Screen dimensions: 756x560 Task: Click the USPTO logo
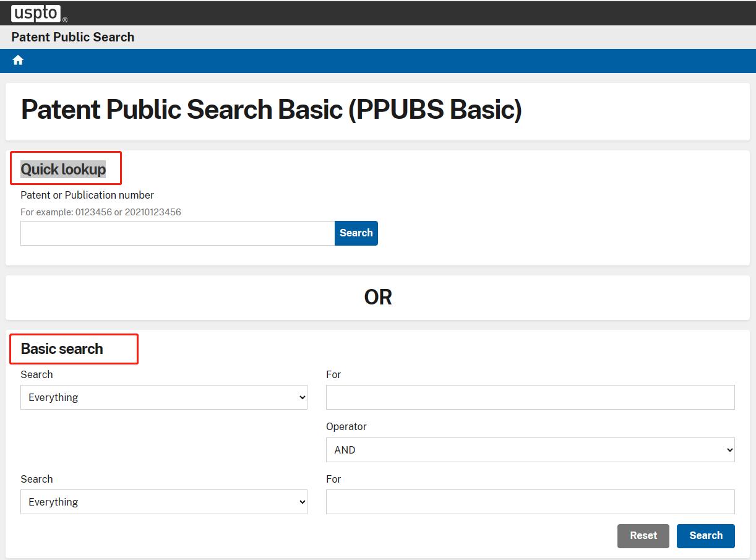click(39, 12)
